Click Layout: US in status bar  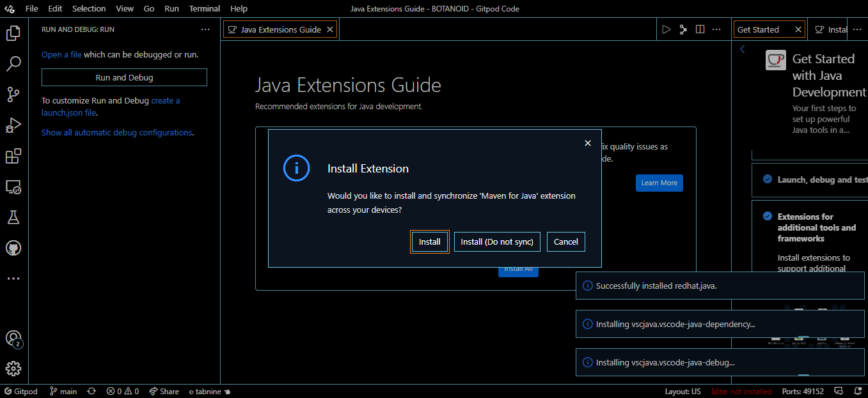pyautogui.click(x=683, y=391)
